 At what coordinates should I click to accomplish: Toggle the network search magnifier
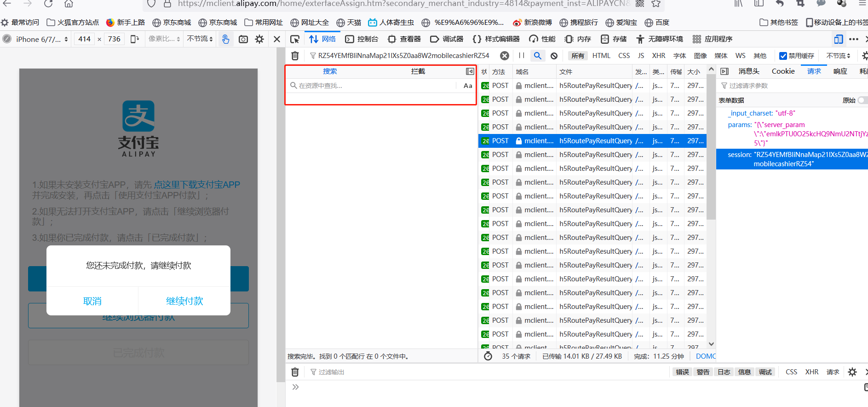pyautogui.click(x=538, y=56)
